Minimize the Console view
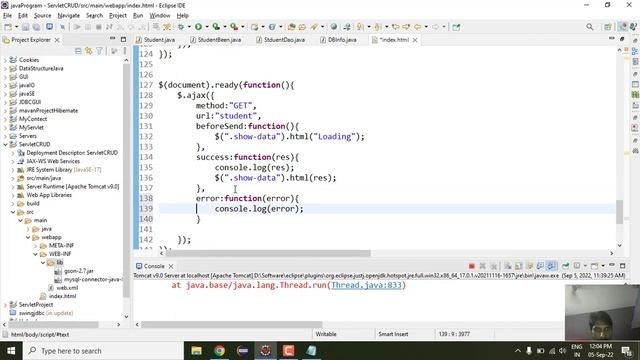640x360 pixels. point(611,266)
